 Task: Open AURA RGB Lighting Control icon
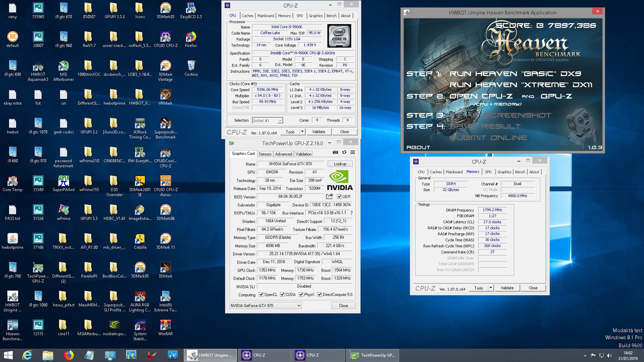point(140,301)
